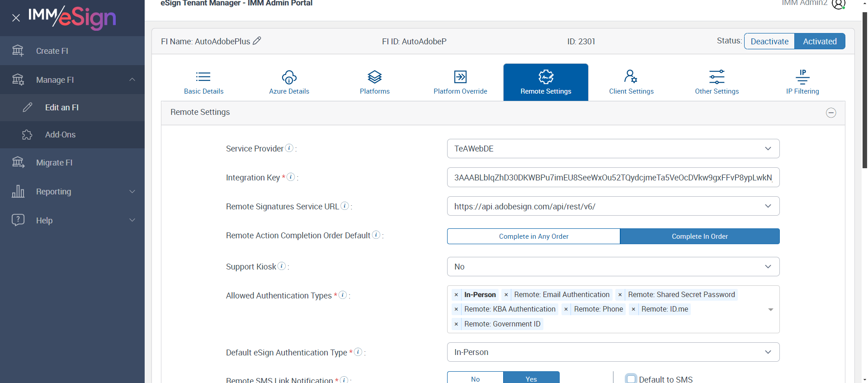Open the user profile avatar icon

(839, 4)
